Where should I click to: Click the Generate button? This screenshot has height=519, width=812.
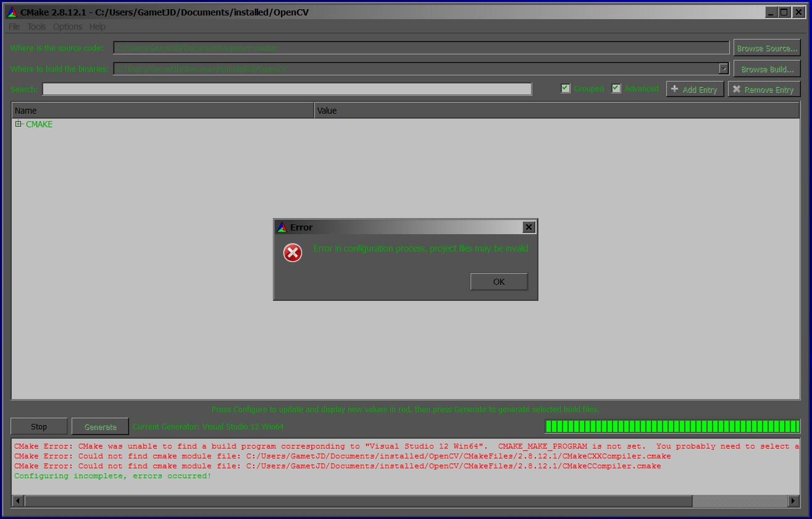[100, 426]
